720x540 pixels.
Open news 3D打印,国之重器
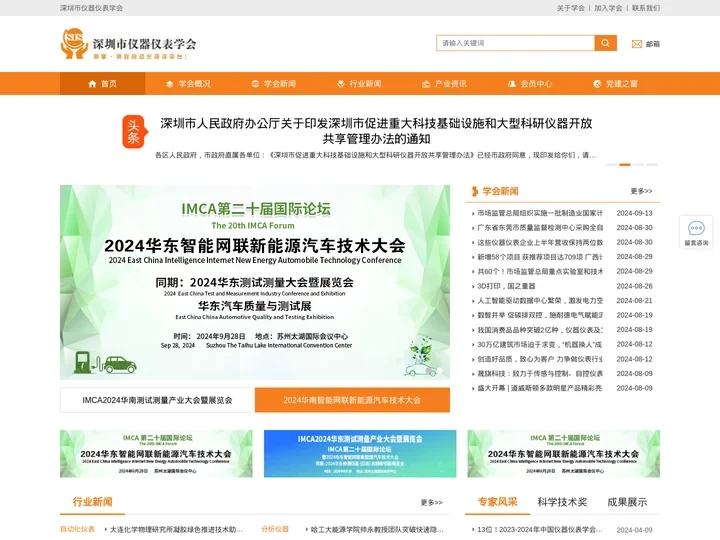[506, 286]
